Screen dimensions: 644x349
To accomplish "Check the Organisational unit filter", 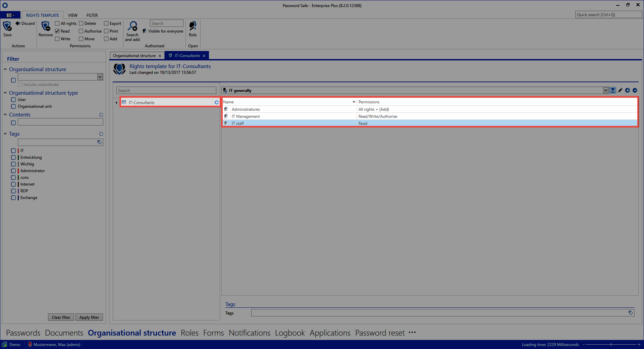I will pyautogui.click(x=13, y=106).
